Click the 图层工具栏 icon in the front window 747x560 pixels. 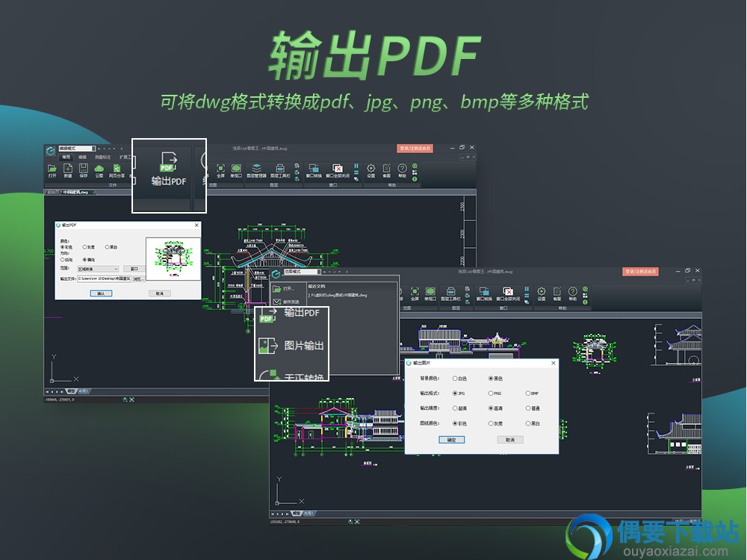(x=450, y=293)
